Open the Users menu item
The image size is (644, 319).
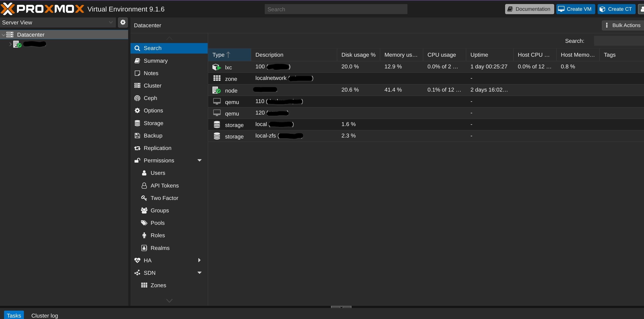point(169,173)
